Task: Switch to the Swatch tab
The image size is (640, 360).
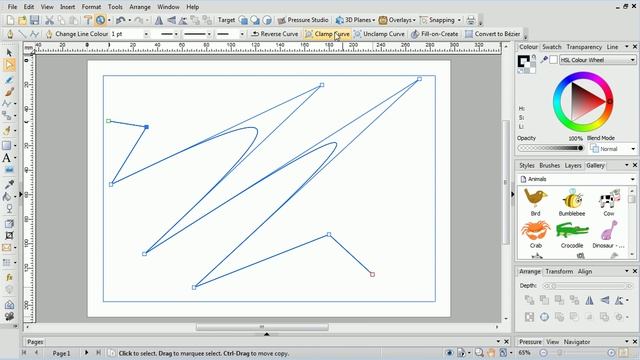Action: (x=551, y=47)
